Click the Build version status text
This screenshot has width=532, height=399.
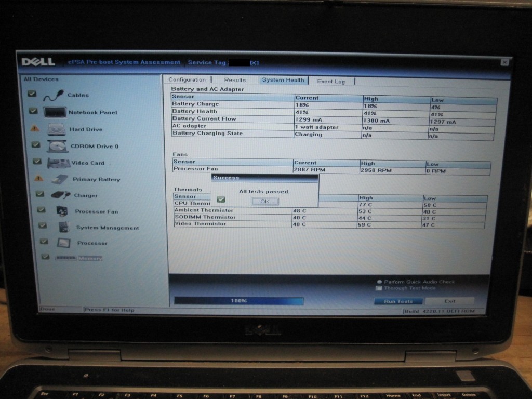[x=440, y=311]
